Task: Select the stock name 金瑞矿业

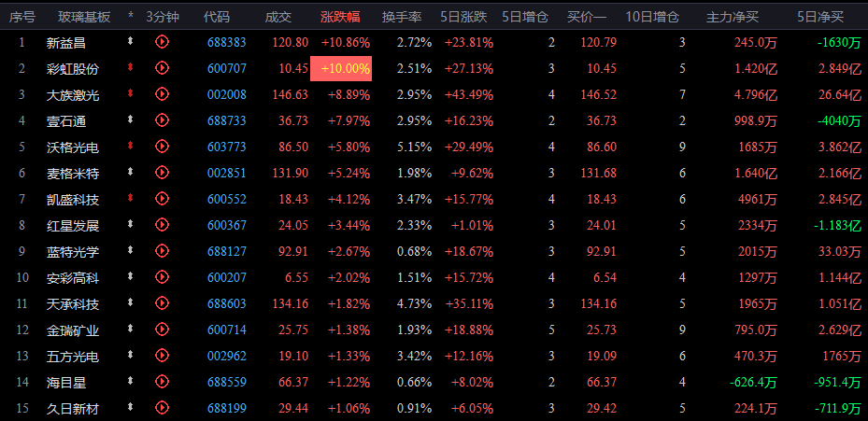Action: pyautogui.click(x=73, y=330)
